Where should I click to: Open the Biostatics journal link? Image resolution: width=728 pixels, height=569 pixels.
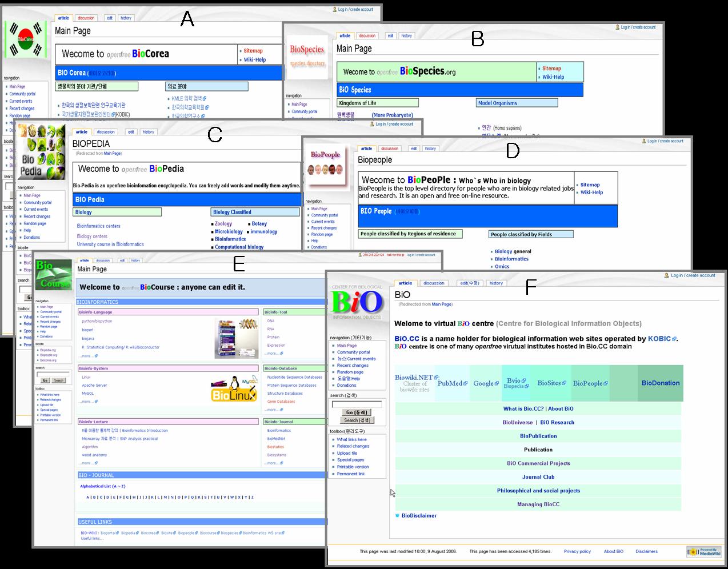[275, 447]
